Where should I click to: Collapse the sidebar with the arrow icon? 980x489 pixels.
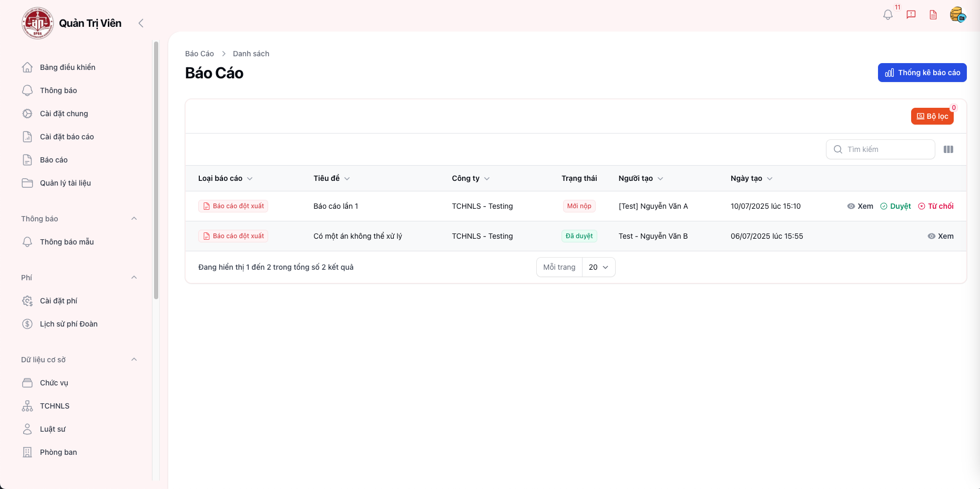(x=141, y=23)
